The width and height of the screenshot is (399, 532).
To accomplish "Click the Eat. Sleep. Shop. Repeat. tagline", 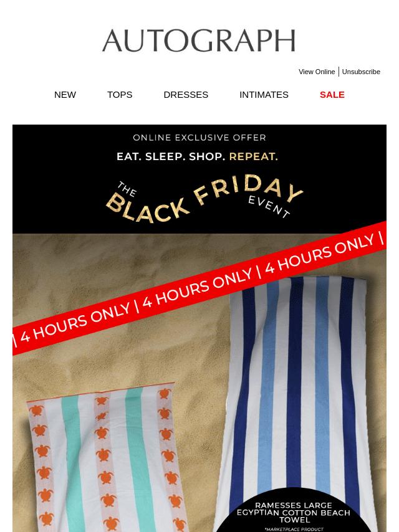I will click(x=197, y=156).
